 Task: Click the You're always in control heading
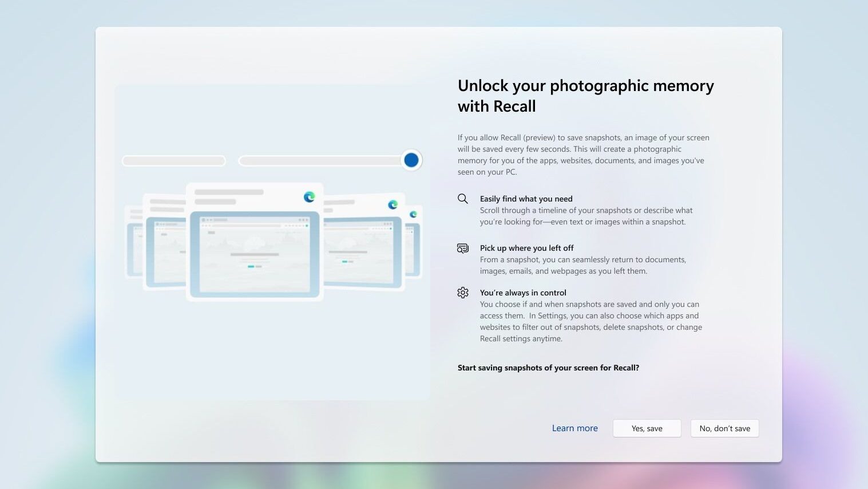pos(523,293)
